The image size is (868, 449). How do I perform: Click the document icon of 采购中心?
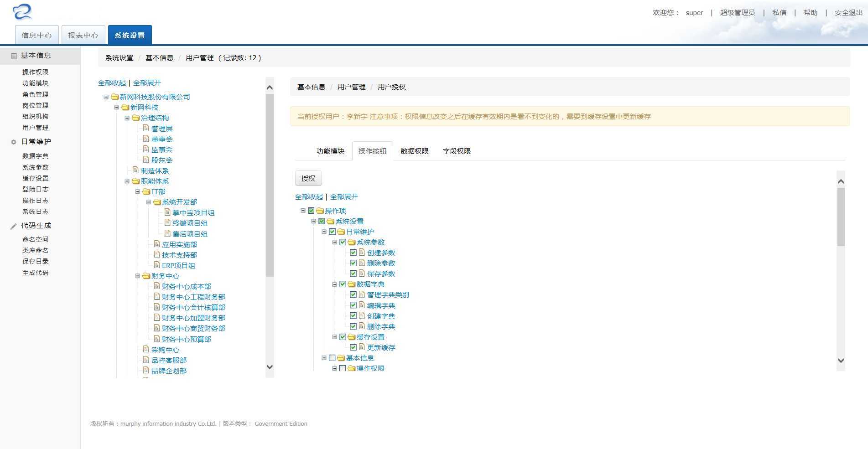coord(146,349)
